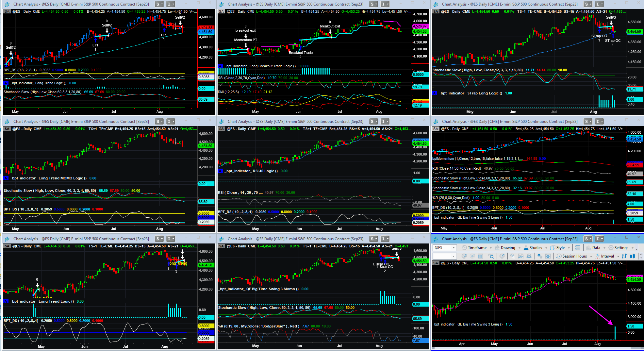
Task: Switch to the candlestick chart style
Action: (x=633, y=256)
